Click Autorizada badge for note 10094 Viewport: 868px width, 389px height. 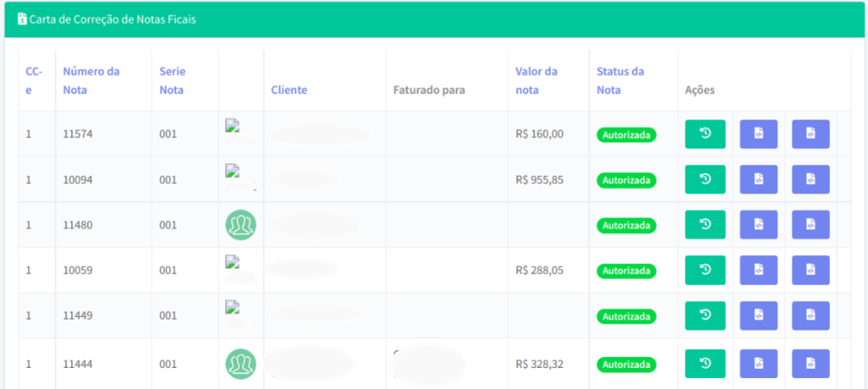click(x=626, y=181)
